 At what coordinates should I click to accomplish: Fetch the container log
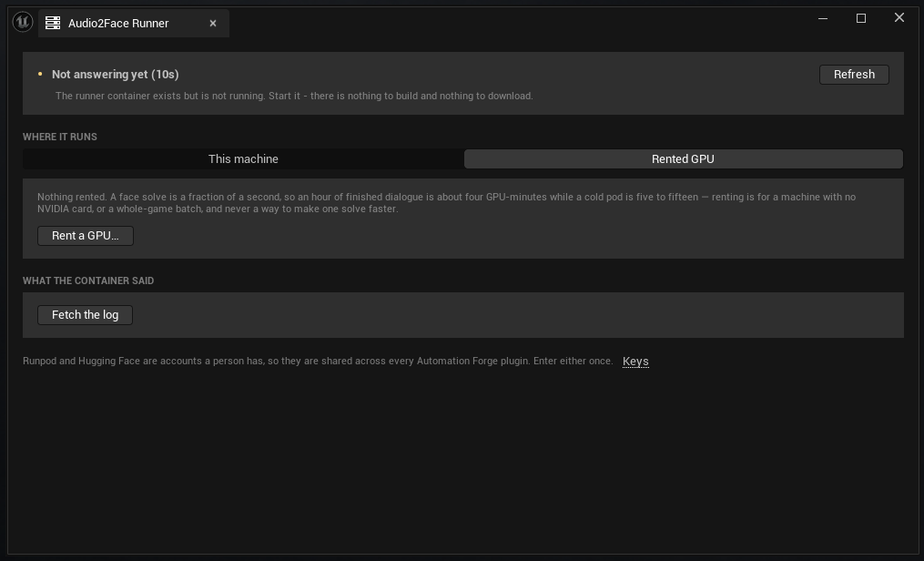click(85, 315)
